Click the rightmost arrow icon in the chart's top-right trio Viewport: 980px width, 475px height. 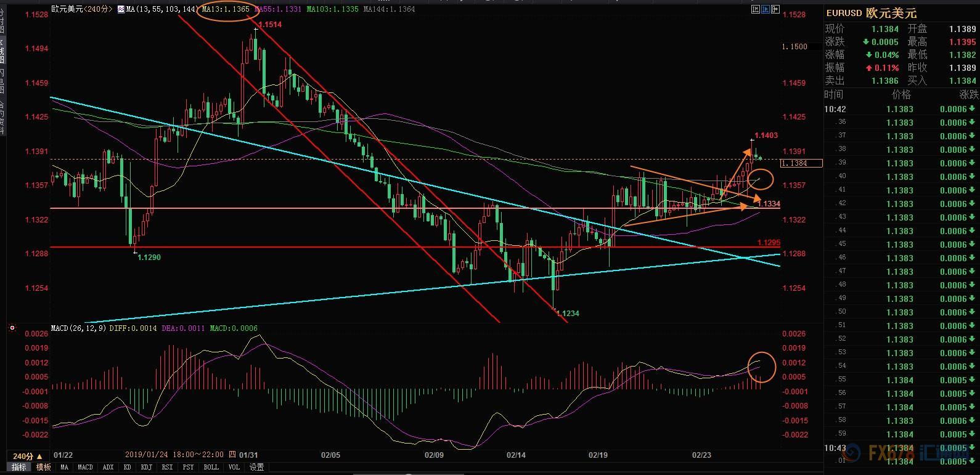(x=775, y=9)
